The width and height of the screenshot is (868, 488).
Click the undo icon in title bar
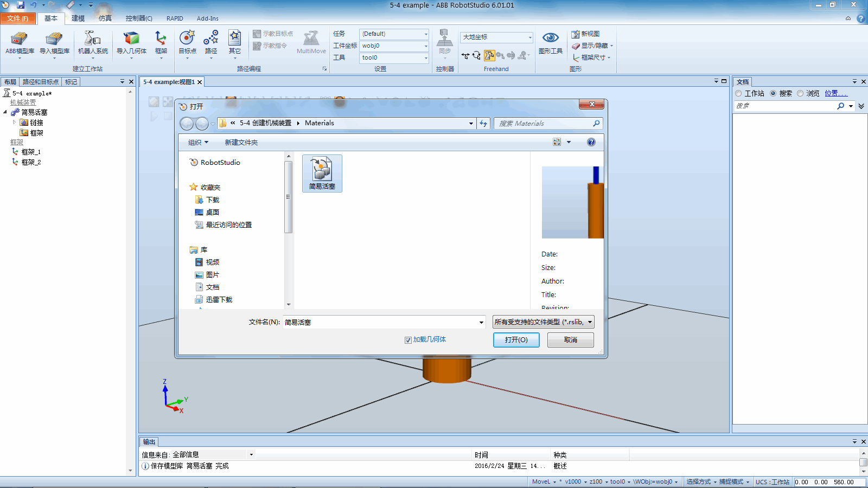click(x=34, y=5)
